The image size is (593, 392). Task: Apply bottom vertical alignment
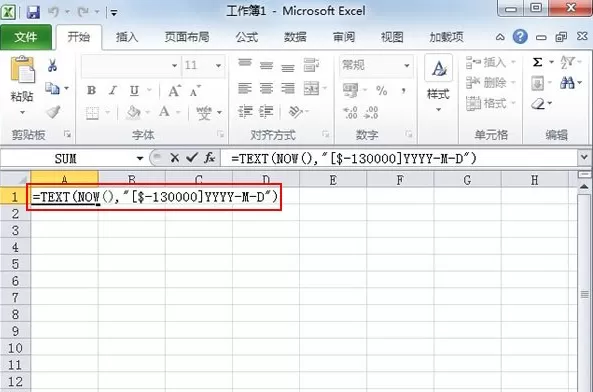point(288,67)
